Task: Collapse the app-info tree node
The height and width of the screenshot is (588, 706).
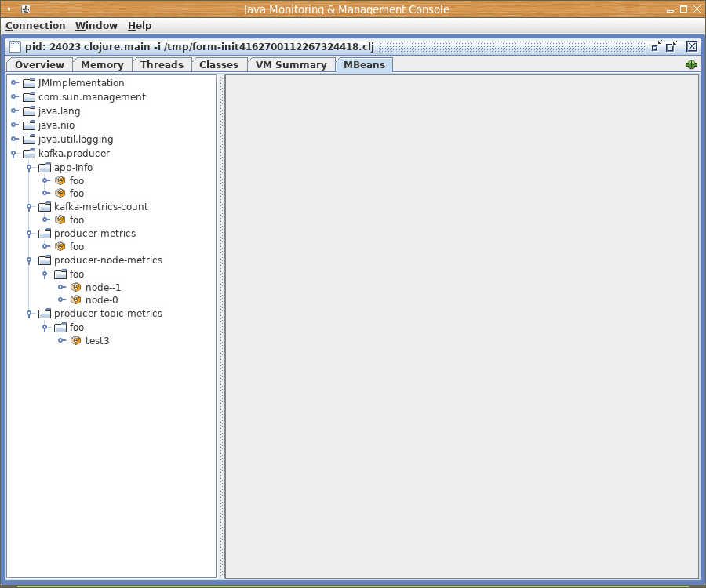Action: click(x=29, y=169)
